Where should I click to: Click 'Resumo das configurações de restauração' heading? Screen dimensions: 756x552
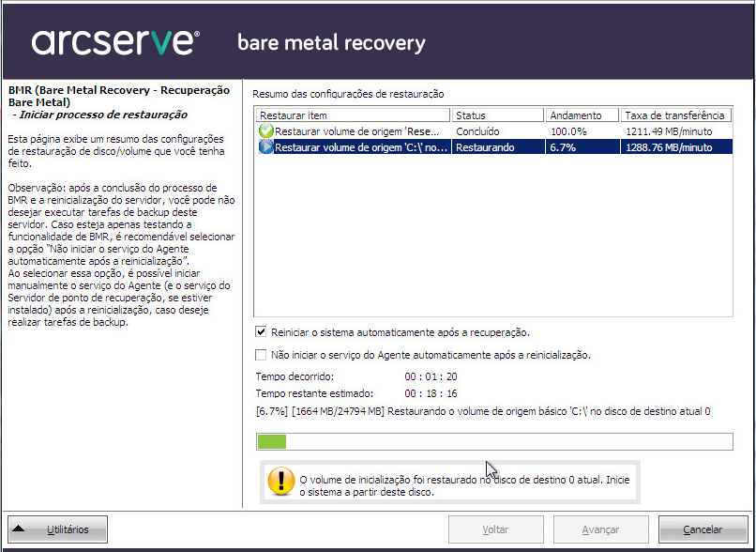(348, 94)
